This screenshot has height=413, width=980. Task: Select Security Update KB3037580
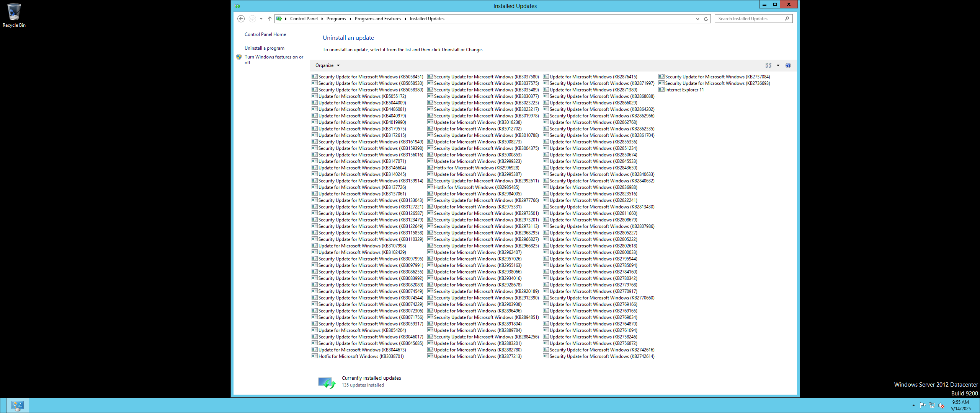click(483, 77)
